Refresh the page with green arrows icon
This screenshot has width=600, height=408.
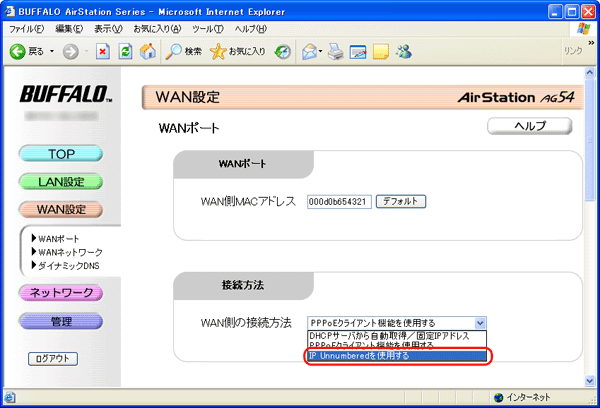125,51
